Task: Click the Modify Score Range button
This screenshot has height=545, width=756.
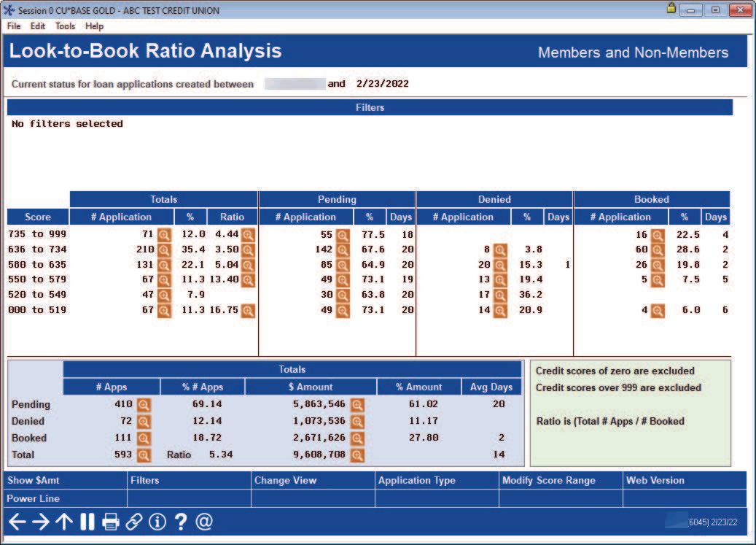Action: 561,480
